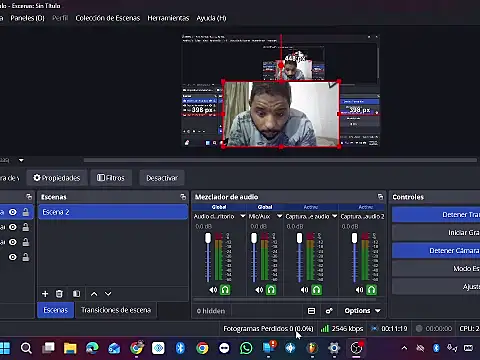This screenshot has height=360, width=480.
Task: Mute the Audio del escritorio channel
Action: (213, 290)
